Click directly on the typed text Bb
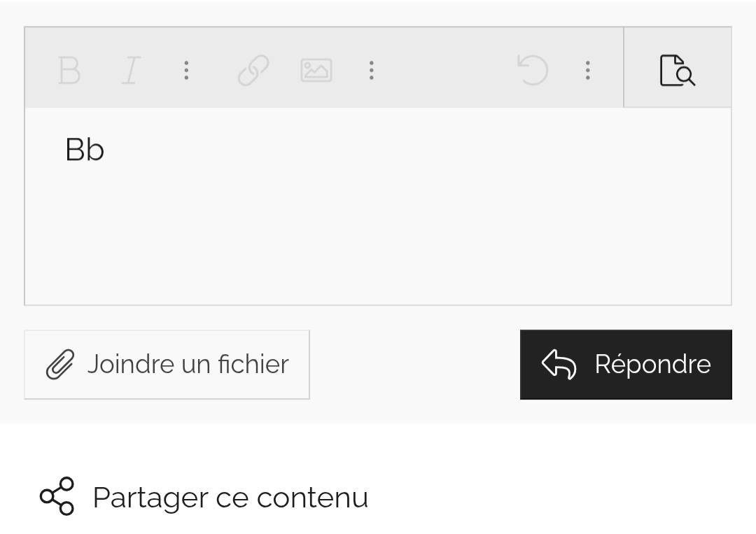 (85, 149)
